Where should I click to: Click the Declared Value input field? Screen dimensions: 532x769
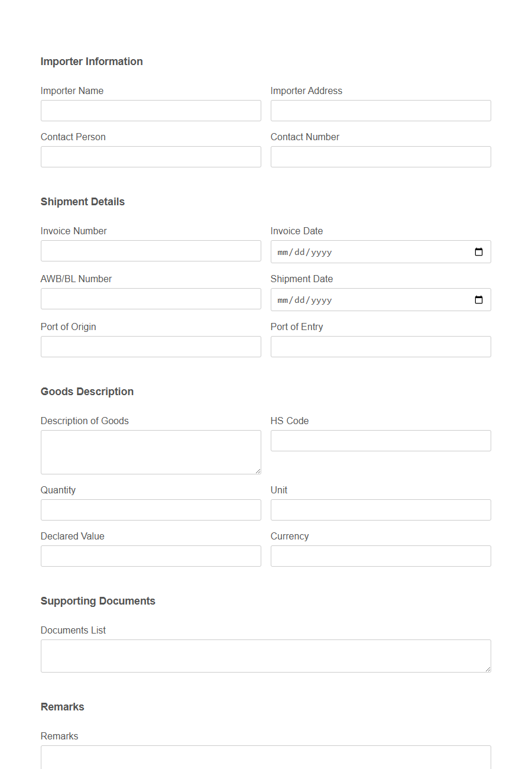151,556
